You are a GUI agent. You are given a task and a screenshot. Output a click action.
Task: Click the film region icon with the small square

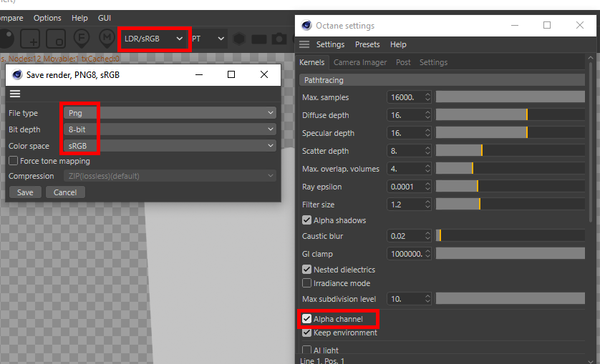tap(56, 39)
